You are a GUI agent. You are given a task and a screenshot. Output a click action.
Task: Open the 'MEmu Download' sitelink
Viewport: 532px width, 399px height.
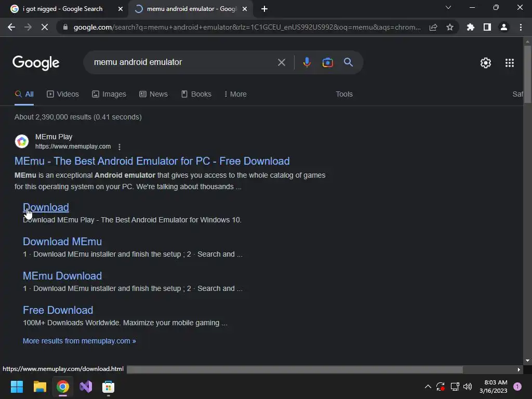tap(62, 276)
